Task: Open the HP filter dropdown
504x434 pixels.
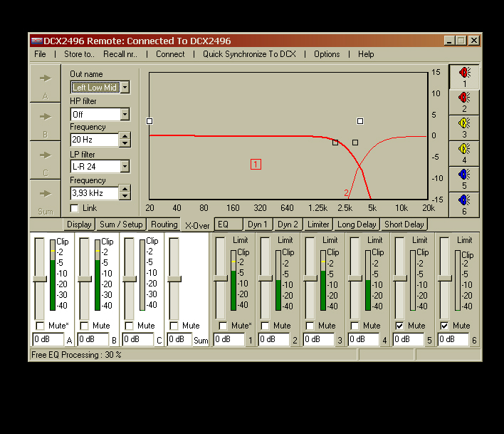Action: point(125,114)
